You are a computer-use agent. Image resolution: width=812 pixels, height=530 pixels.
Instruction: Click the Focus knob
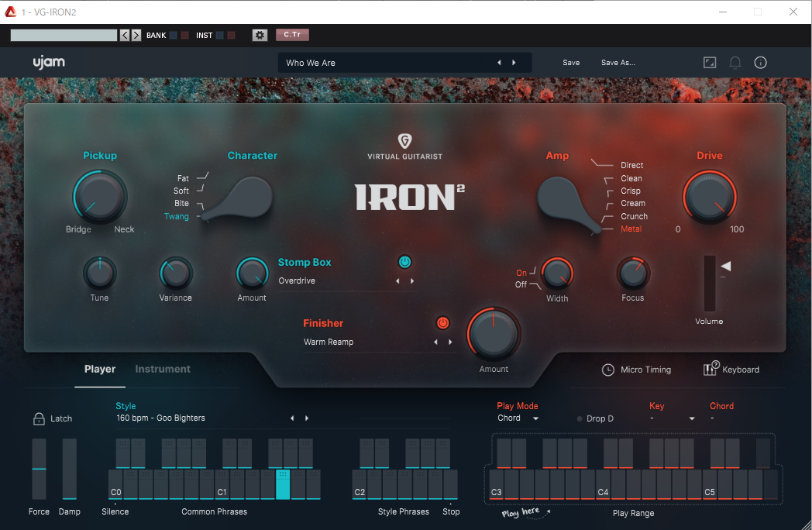click(x=633, y=273)
